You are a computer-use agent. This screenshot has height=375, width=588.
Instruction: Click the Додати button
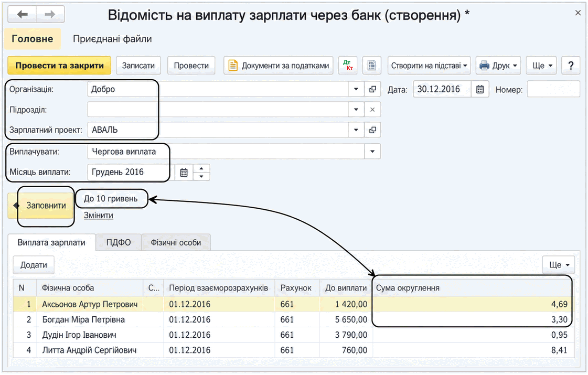coord(34,265)
